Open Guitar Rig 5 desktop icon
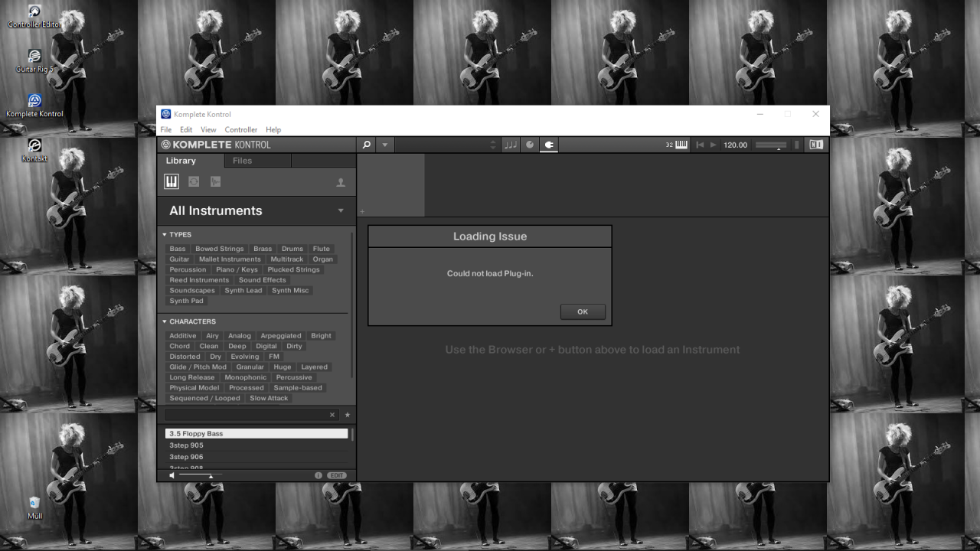The height and width of the screenshot is (551, 980). pyautogui.click(x=34, y=61)
